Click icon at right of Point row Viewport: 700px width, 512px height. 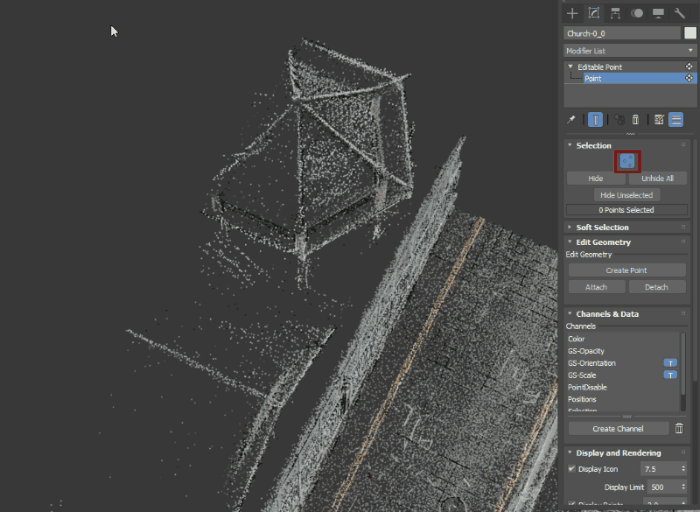[689, 78]
